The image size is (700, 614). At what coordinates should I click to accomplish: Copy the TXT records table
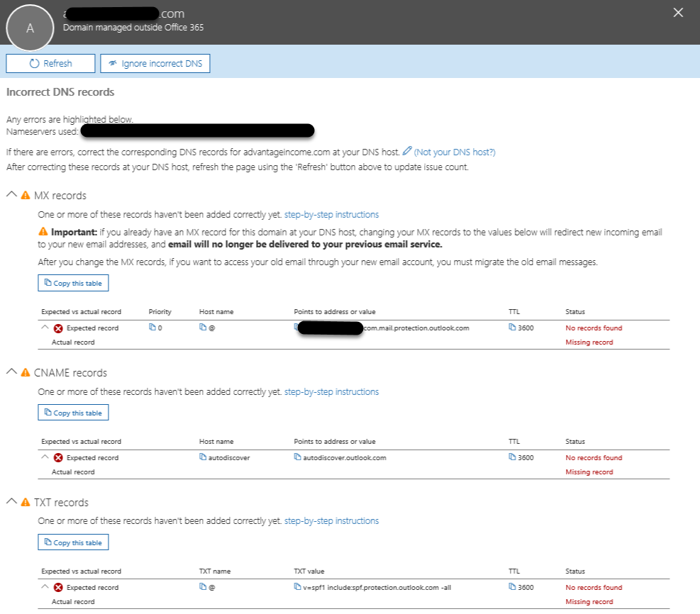click(x=73, y=542)
